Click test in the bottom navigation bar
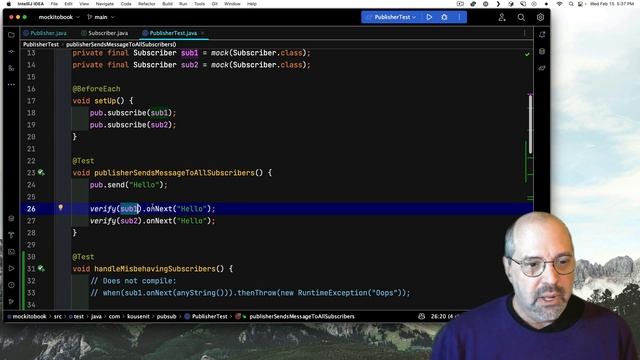 (78, 316)
